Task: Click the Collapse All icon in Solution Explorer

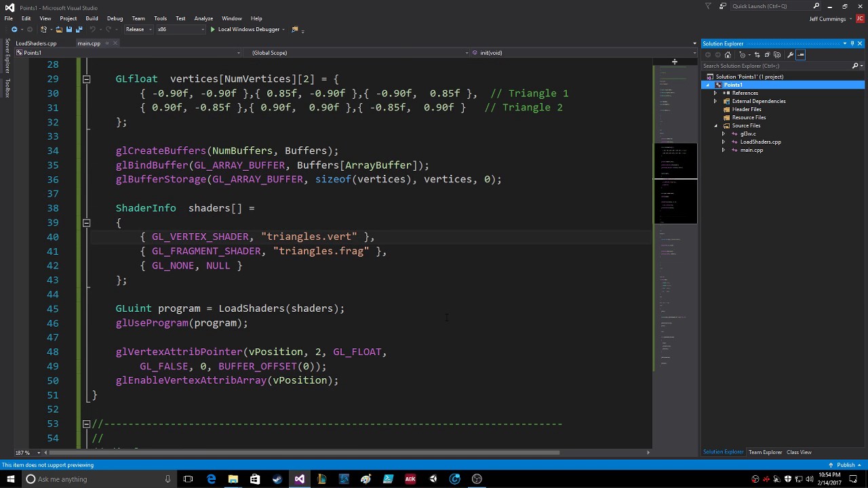Action: click(x=767, y=55)
